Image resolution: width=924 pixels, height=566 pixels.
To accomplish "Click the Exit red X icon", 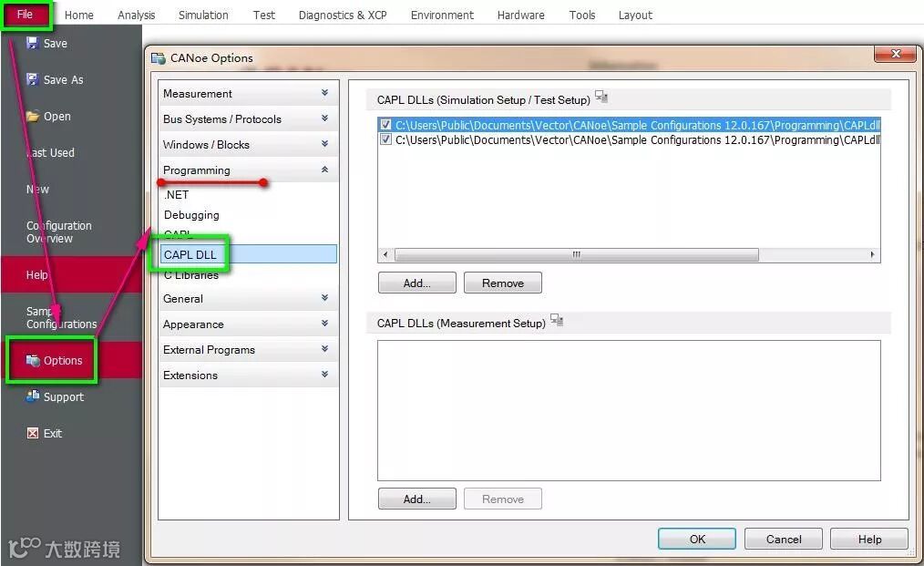I will click(33, 433).
